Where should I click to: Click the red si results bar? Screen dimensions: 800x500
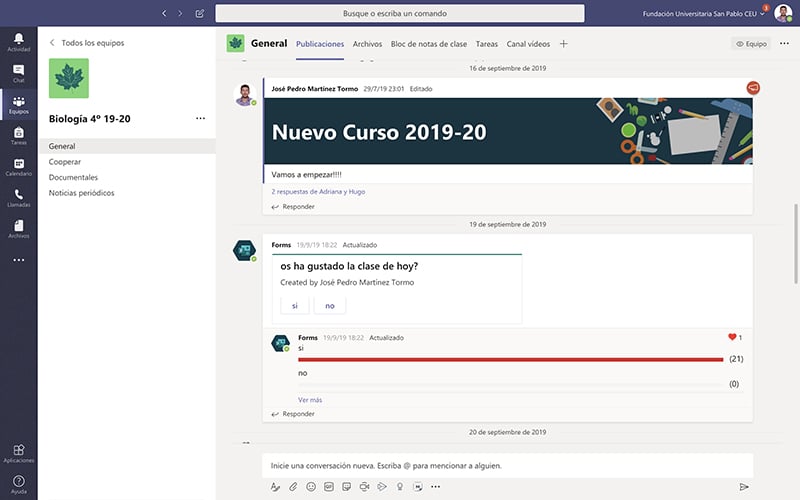click(510, 360)
